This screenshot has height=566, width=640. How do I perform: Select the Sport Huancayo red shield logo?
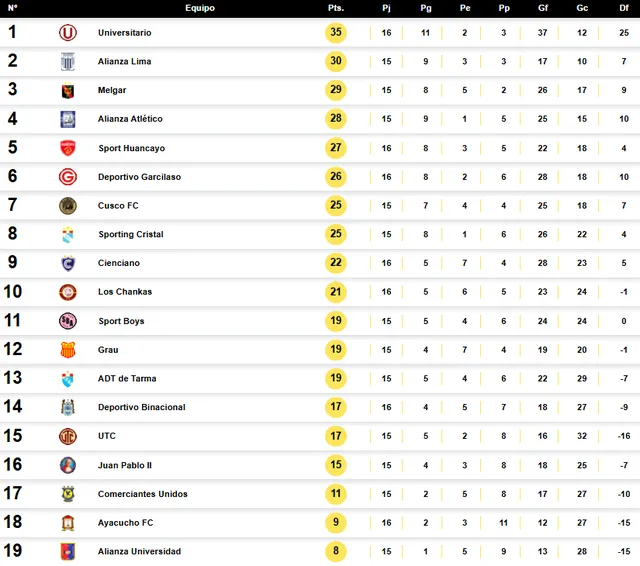tap(68, 148)
